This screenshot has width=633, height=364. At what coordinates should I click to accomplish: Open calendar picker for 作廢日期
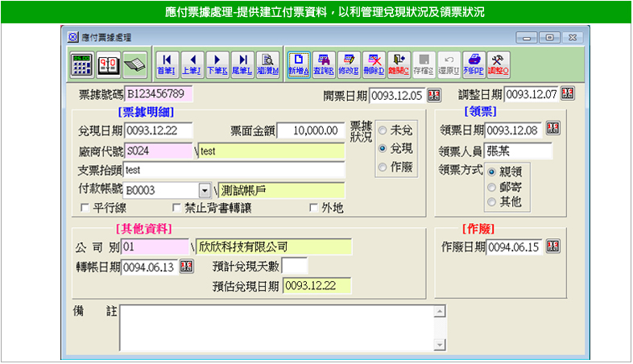(x=553, y=246)
